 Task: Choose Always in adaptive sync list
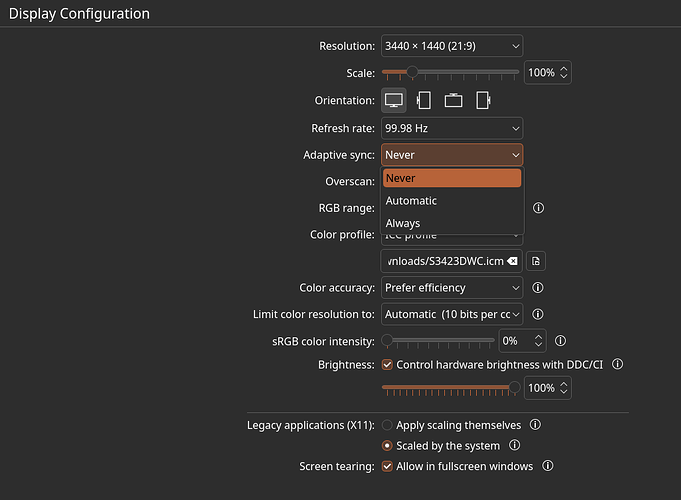[x=452, y=223]
